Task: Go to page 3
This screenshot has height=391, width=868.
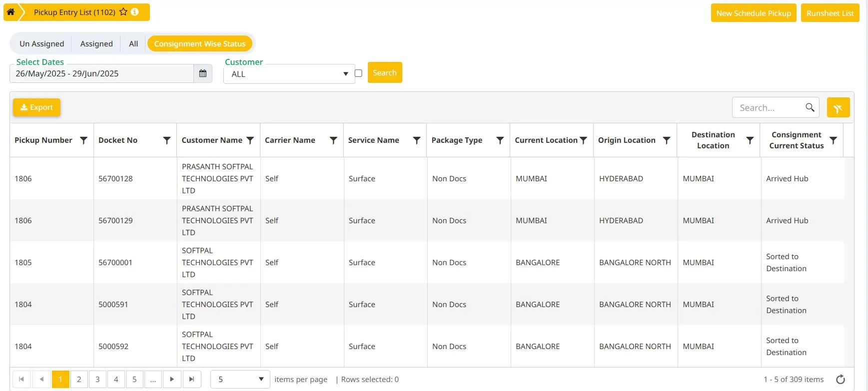Action: click(97, 379)
